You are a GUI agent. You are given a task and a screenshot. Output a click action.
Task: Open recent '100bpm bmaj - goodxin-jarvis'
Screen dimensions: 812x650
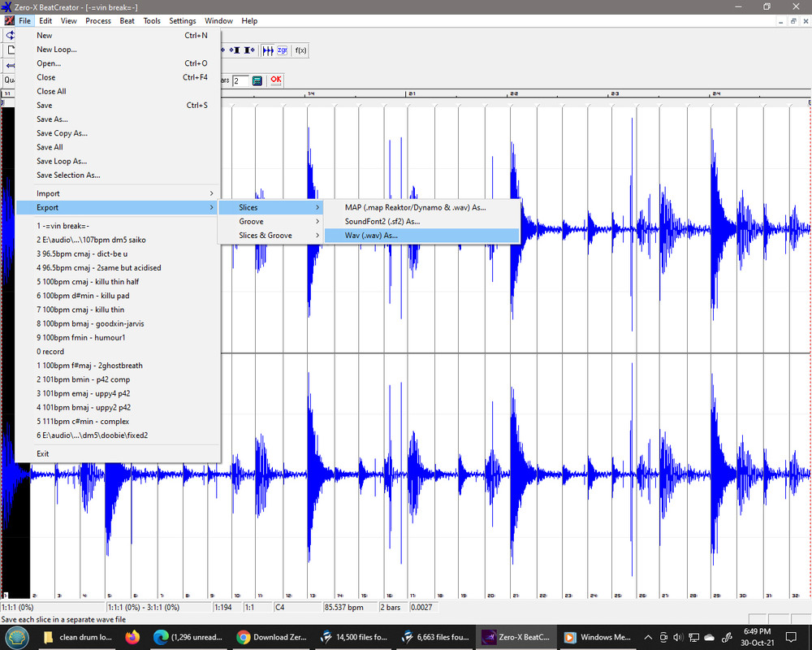(118, 323)
